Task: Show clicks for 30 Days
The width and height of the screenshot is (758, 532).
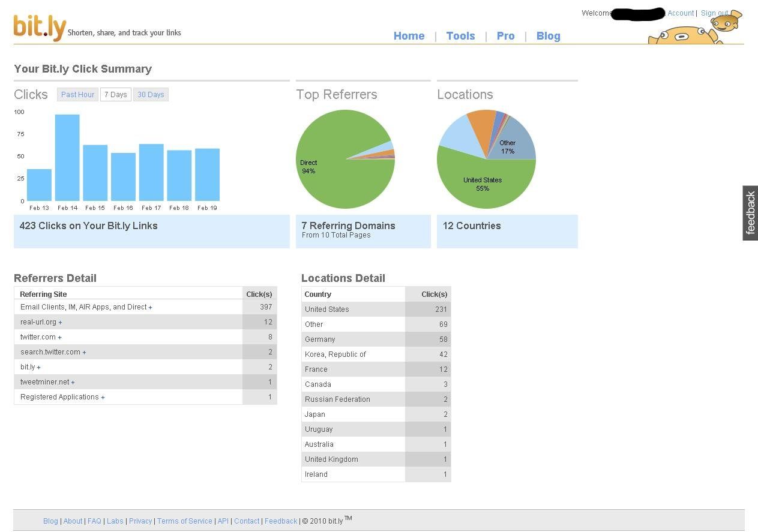Action: (151, 95)
